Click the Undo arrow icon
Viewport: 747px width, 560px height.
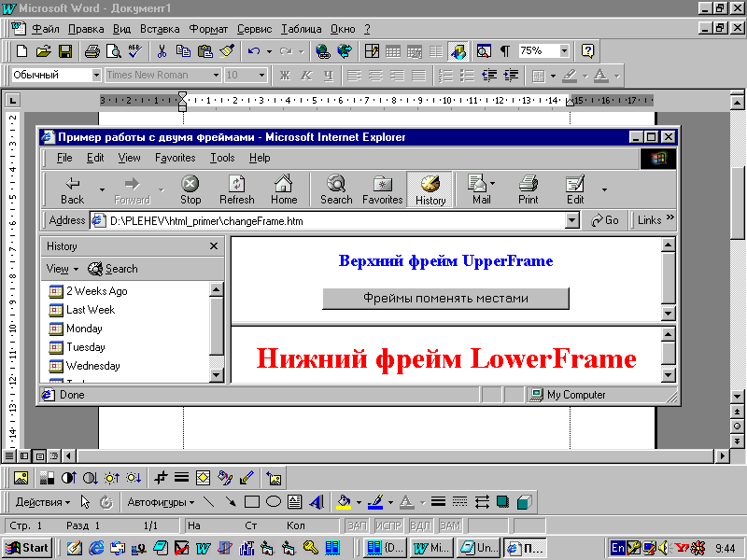tap(254, 51)
